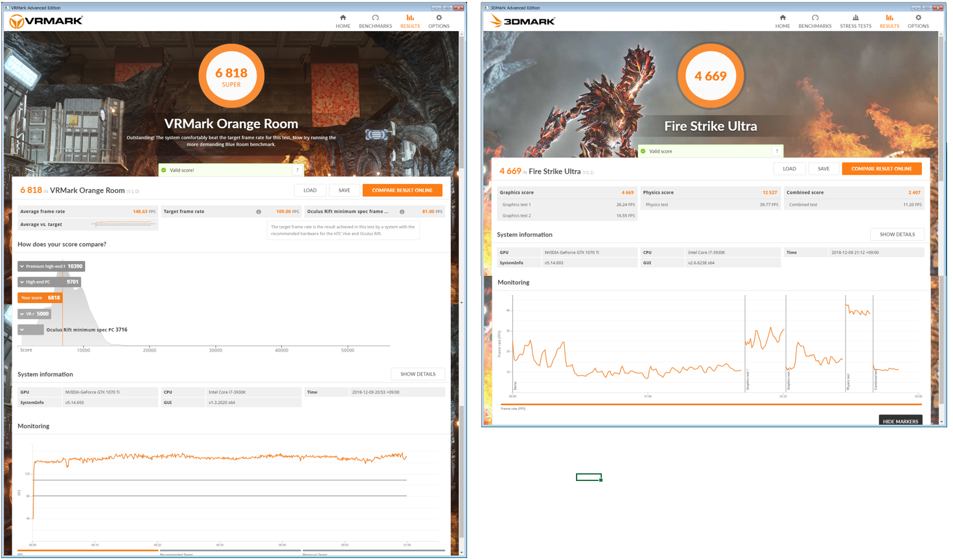Click the green check next to 3DMark 'Valid score'

tap(643, 151)
